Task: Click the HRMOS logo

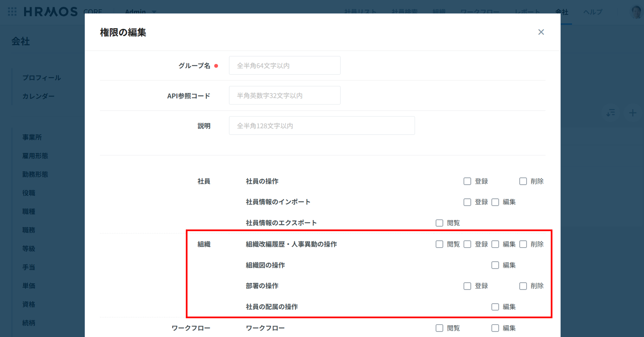Action: click(51, 12)
